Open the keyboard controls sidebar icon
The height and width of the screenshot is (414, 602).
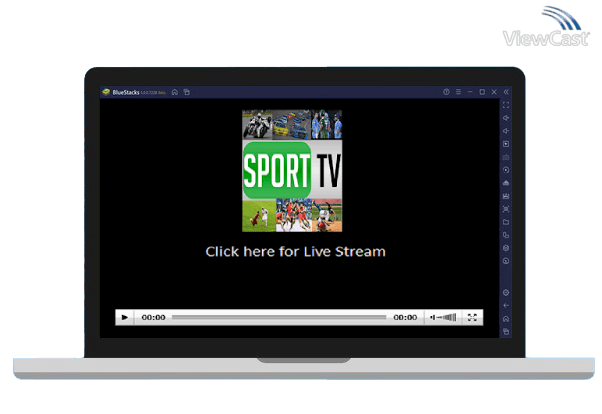tap(506, 157)
